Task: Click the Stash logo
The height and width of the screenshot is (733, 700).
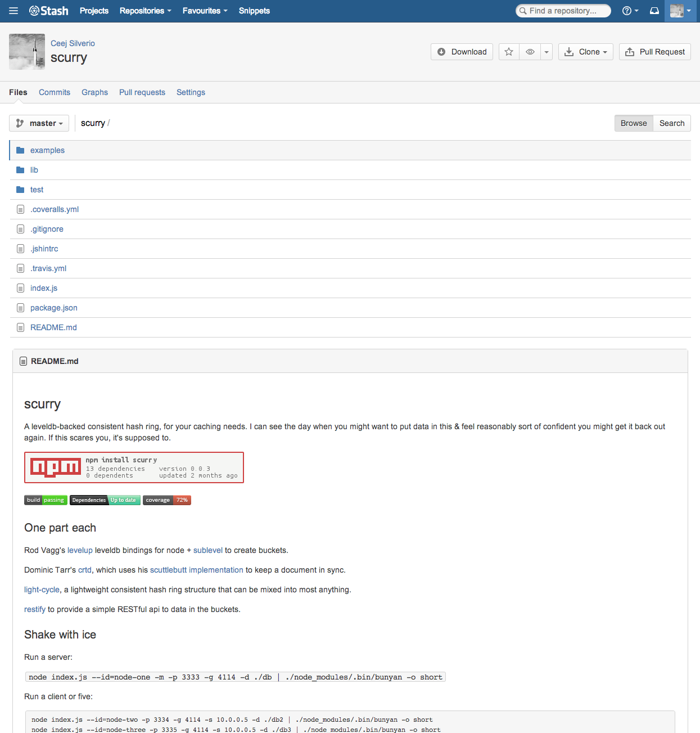Action: point(49,11)
